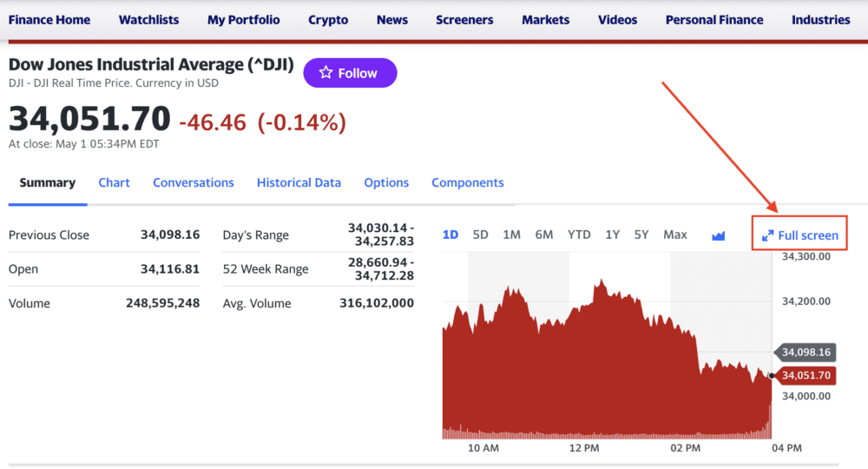Open the Crypto navigation link
The height and width of the screenshot is (469, 868).
328,19
